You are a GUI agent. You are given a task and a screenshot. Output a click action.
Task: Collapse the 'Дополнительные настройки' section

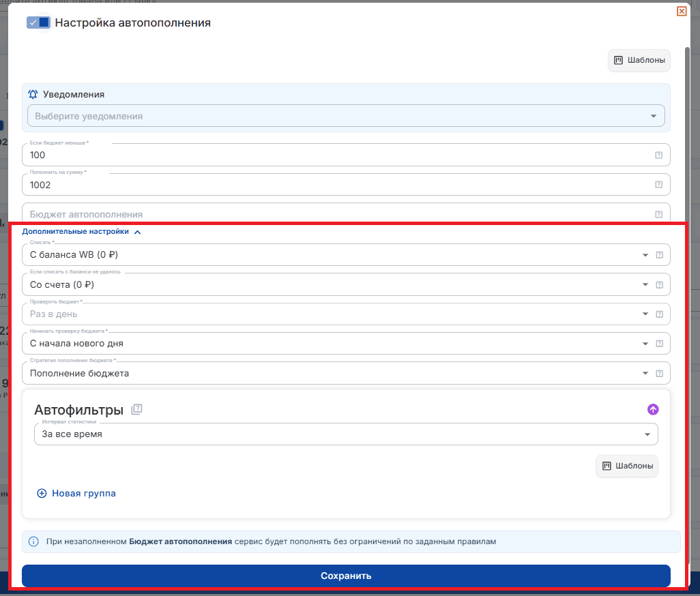(x=81, y=232)
